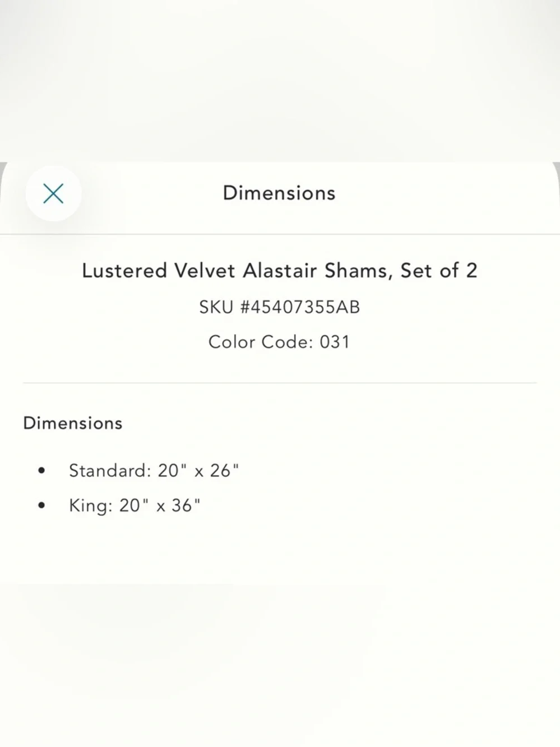Viewport: 560px width, 747px height.
Task: Tap the divider line below Color Code
Action: (280, 383)
